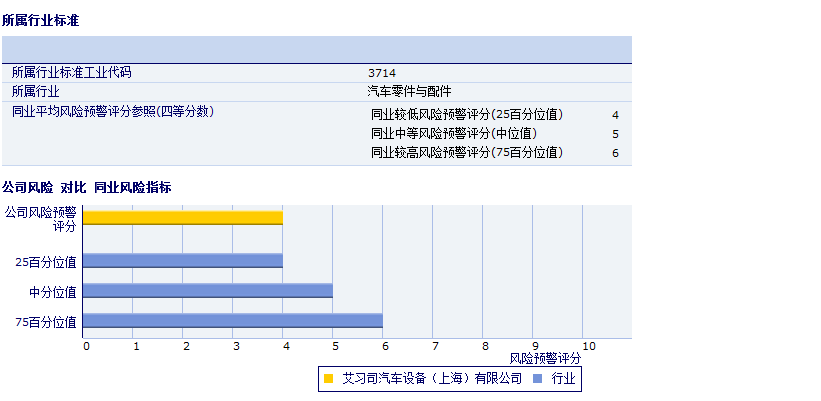Click the 公司风险预警评分 y-axis label
Screen dimensions: 821x401
tap(40, 218)
